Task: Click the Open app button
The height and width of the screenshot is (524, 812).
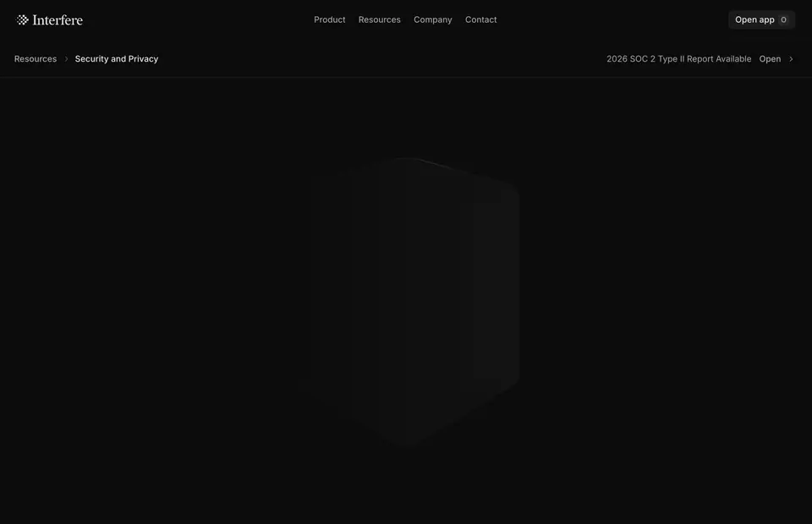Action: [761, 19]
